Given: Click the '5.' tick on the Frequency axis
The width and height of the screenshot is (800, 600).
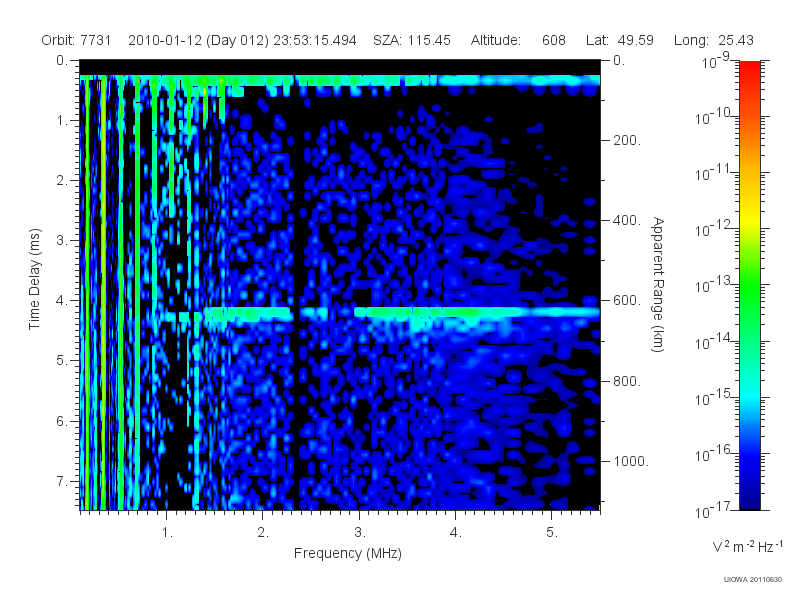Looking at the screenshot, I should 552,533.
